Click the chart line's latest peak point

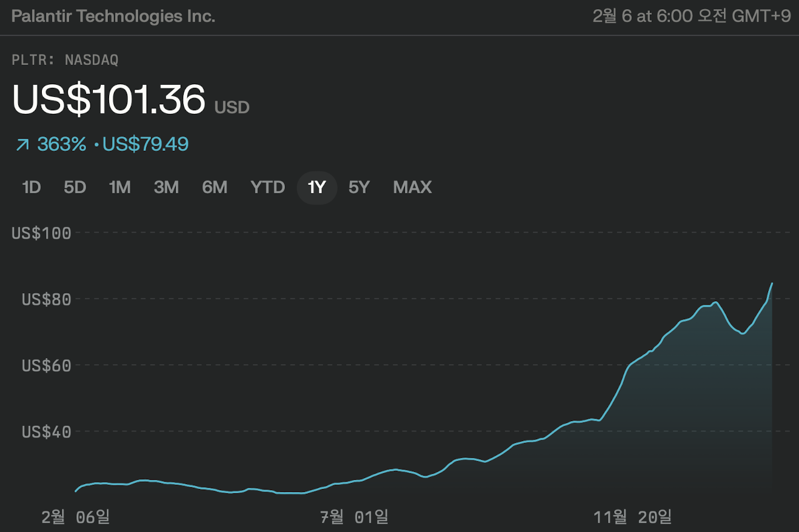tap(772, 284)
